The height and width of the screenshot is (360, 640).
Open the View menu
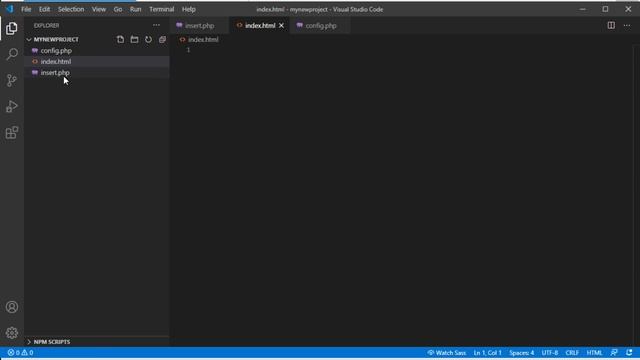99,9
